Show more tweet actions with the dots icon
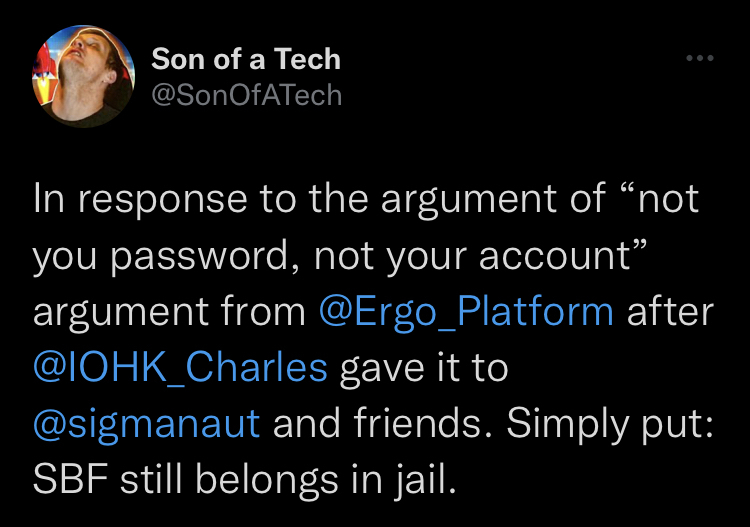 pos(700,58)
